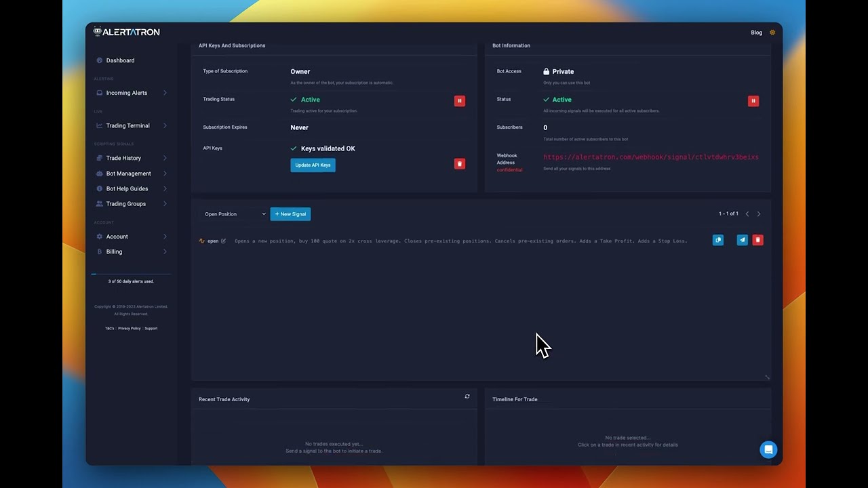Click the 'Keys validated OK' text
868x488 pixels.
(x=328, y=148)
